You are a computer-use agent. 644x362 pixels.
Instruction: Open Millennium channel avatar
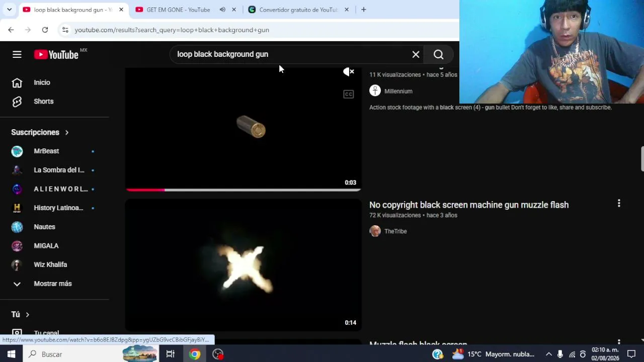coord(375,90)
